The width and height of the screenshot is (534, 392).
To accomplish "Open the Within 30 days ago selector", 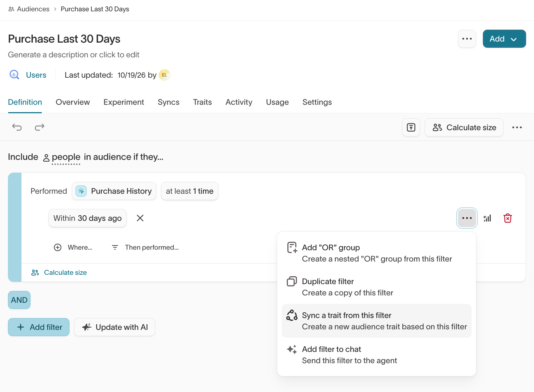I will [88, 218].
